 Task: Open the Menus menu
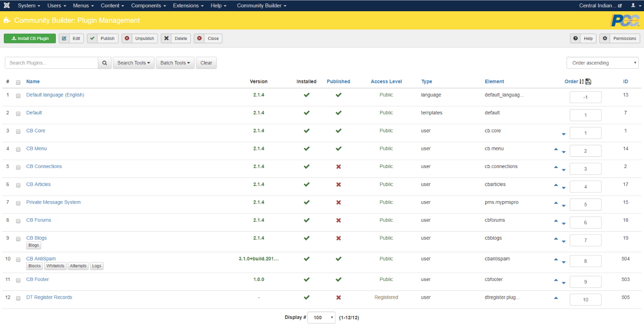[83, 6]
